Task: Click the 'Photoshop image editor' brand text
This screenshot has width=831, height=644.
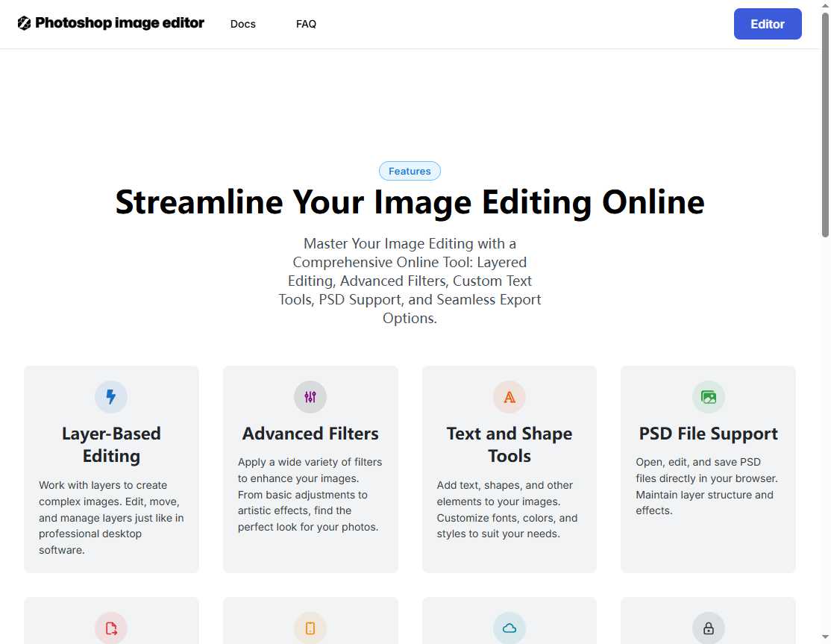Action: coord(120,23)
